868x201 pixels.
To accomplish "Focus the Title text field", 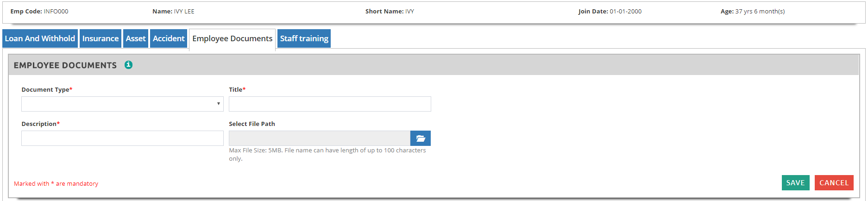I will coord(330,104).
